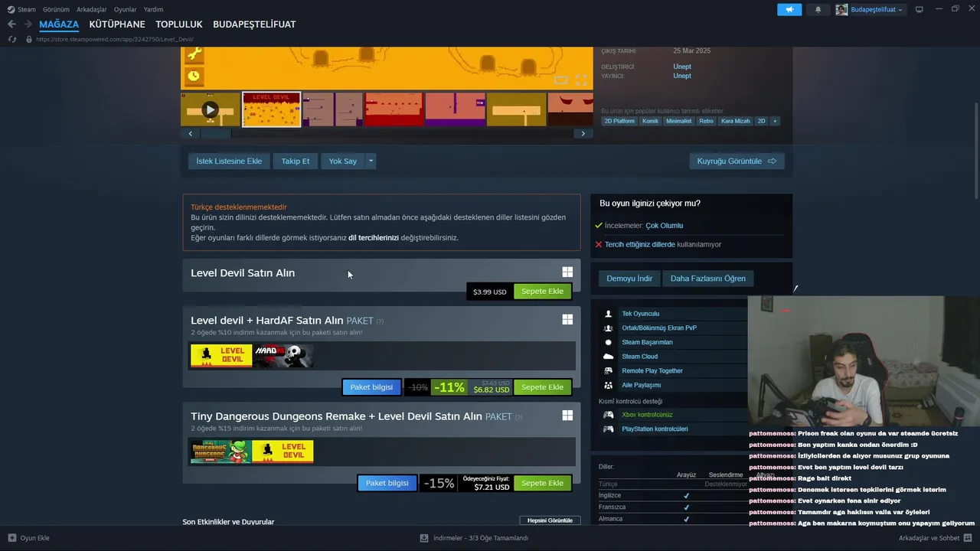Image resolution: width=980 pixels, height=551 pixels.
Task: Add more tags with the plus button
Action: tap(775, 121)
